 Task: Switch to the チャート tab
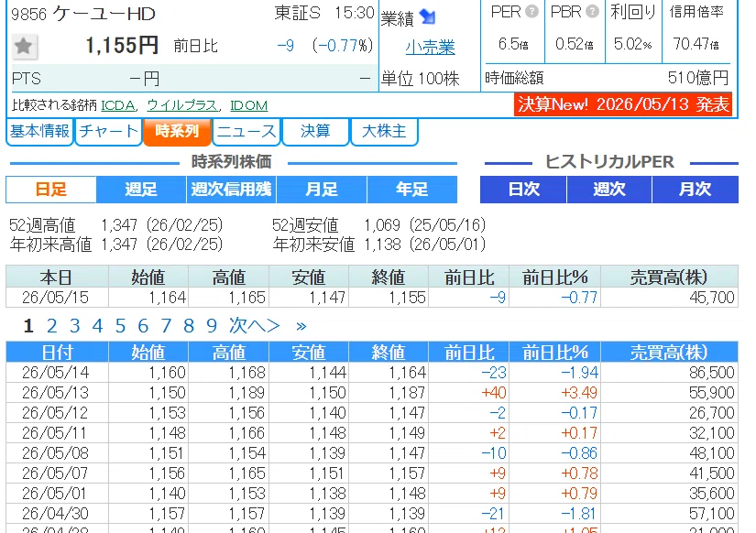coord(108,131)
